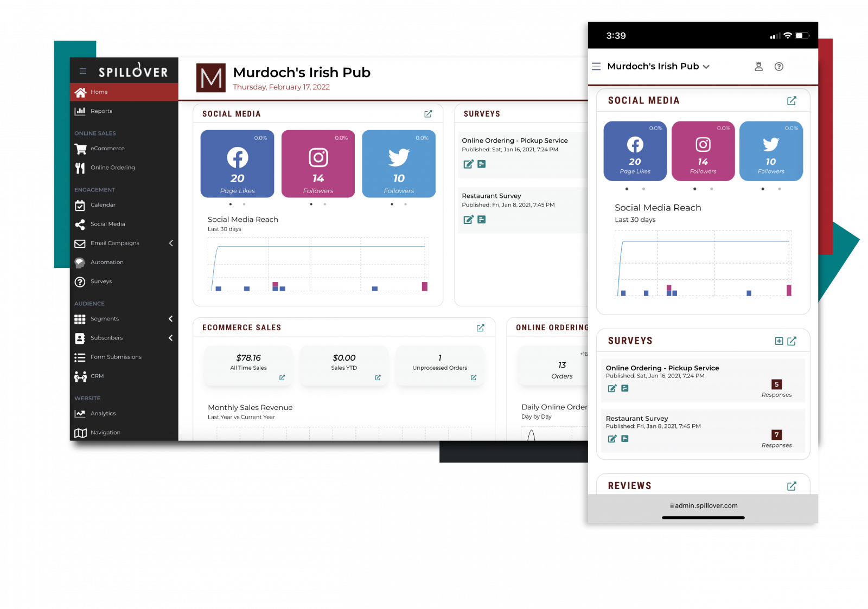The height and width of the screenshot is (609, 868).
Task: Edit Restaurant Survey on desktop
Action: click(x=468, y=220)
